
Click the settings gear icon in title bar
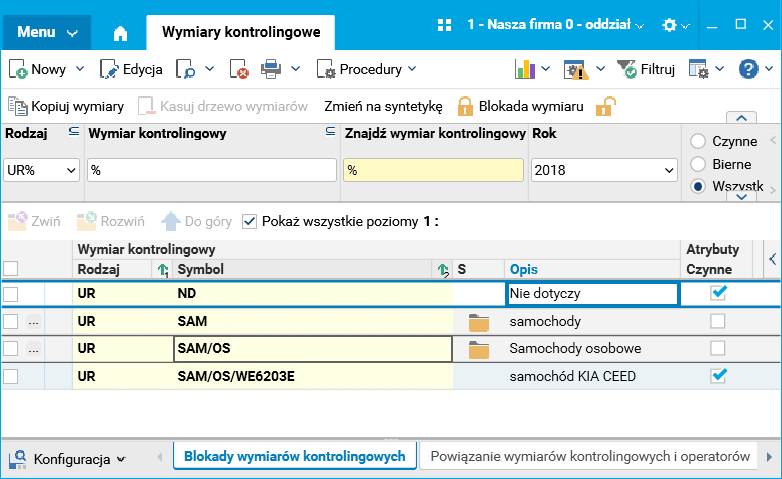(669, 24)
